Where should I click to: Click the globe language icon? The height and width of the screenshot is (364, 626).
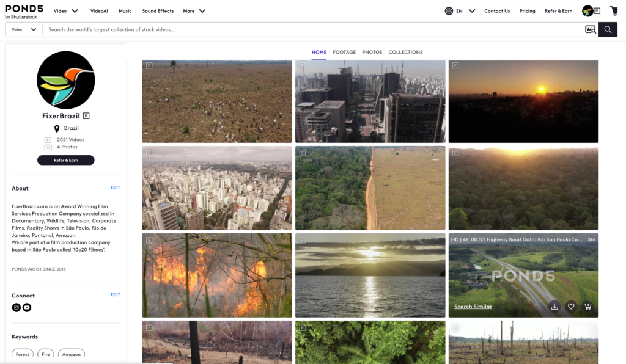tap(449, 11)
